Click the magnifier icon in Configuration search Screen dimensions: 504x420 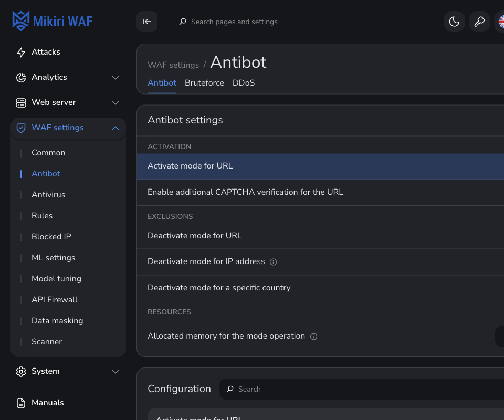[230, 389]
